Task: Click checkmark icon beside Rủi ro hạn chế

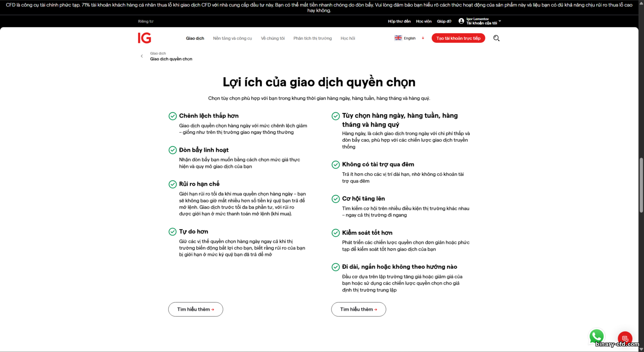Action: [x=173, y=184]
